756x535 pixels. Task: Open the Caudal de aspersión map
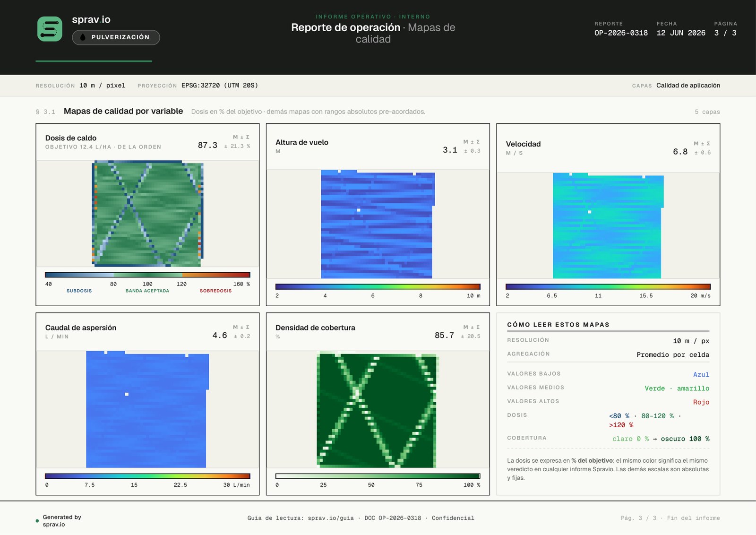click(147, 409)
